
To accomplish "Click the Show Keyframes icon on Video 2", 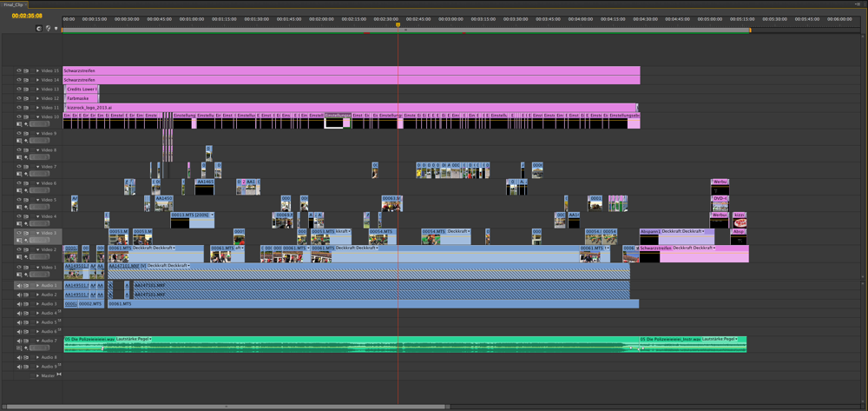I will click(x=27, y=257).
